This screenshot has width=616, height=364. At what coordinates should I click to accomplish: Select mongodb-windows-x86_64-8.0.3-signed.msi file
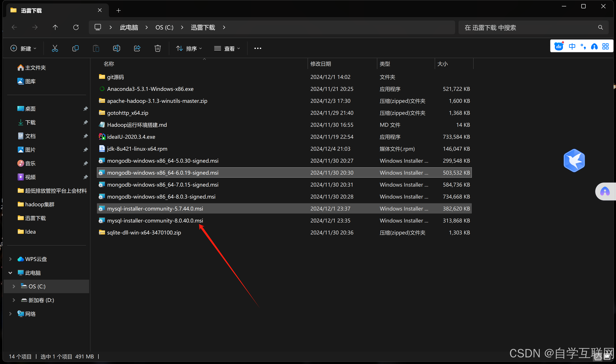pyautogui.click(x=284, y=196)
